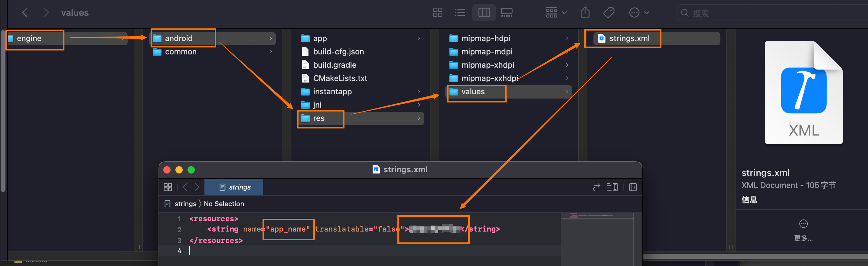Click the Share icon in Finder toolbar
Viewport: 868px width, 266px height.
coord(585,13)
